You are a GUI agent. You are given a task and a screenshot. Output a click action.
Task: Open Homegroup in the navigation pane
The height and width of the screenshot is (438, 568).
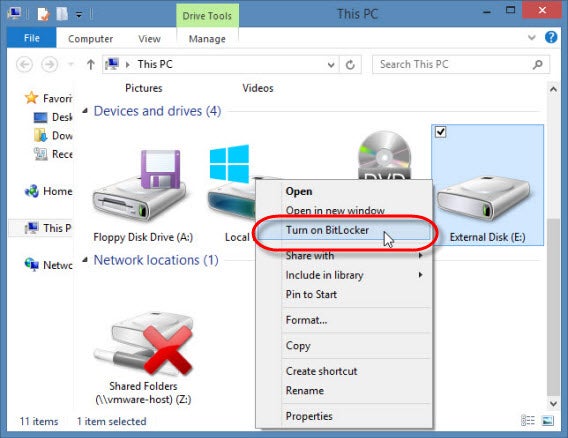(x=48, y=191)
